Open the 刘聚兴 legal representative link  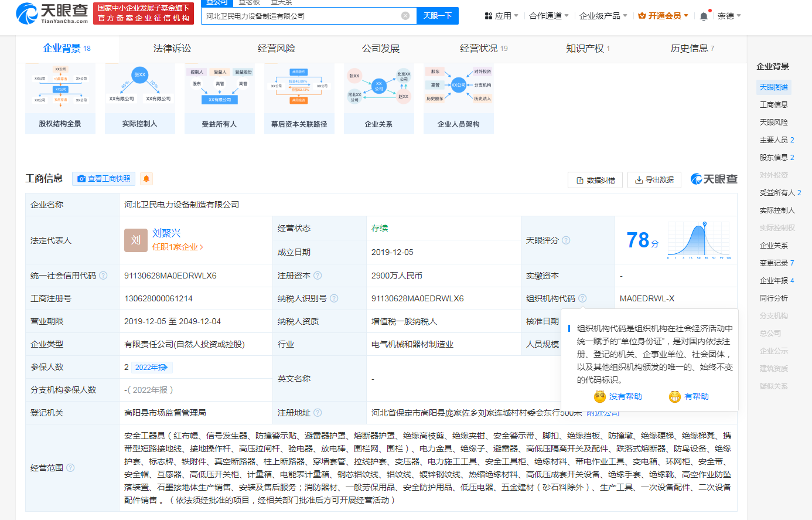[166, 233]
